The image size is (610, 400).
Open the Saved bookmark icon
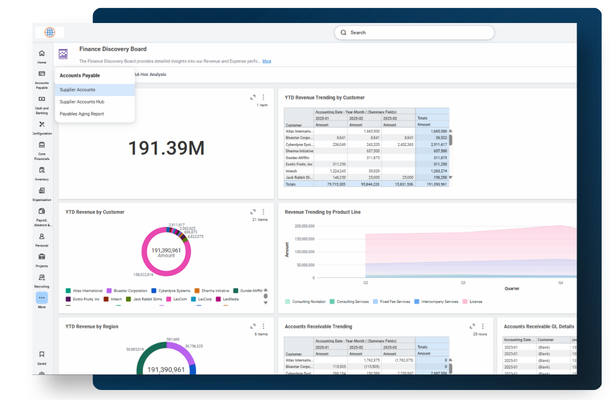coord(42,354)
